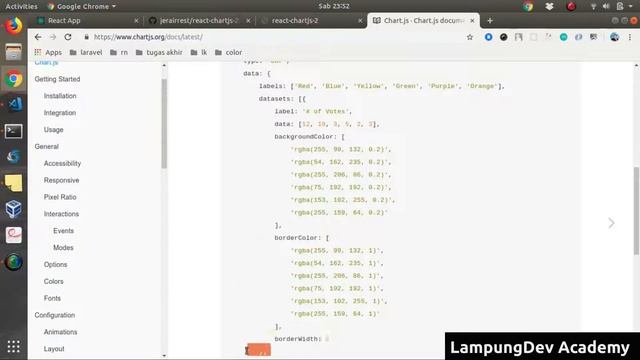
Task: View site lock information icon
Action: coord(87,37)
